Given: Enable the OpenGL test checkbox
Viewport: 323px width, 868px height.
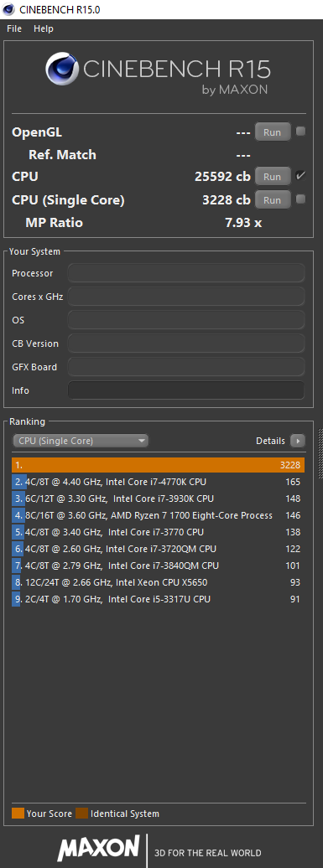Looking at the screenshot, I should coord(300,132).
